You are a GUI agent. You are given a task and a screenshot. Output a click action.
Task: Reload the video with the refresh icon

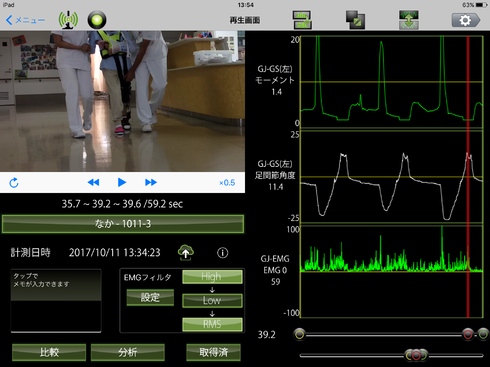14,182
